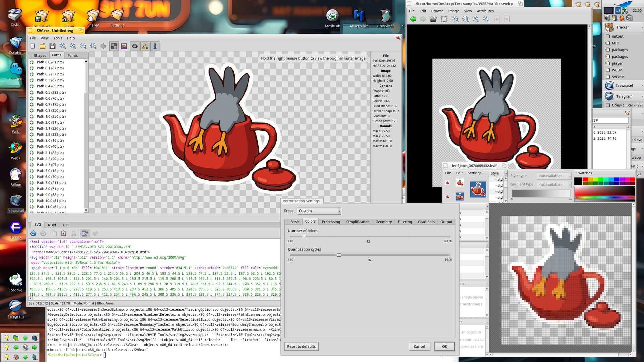This screenshot has width=644, height=362.
Task: Open the Preset Custom dropdown
Action: click(x=319, y=211)
